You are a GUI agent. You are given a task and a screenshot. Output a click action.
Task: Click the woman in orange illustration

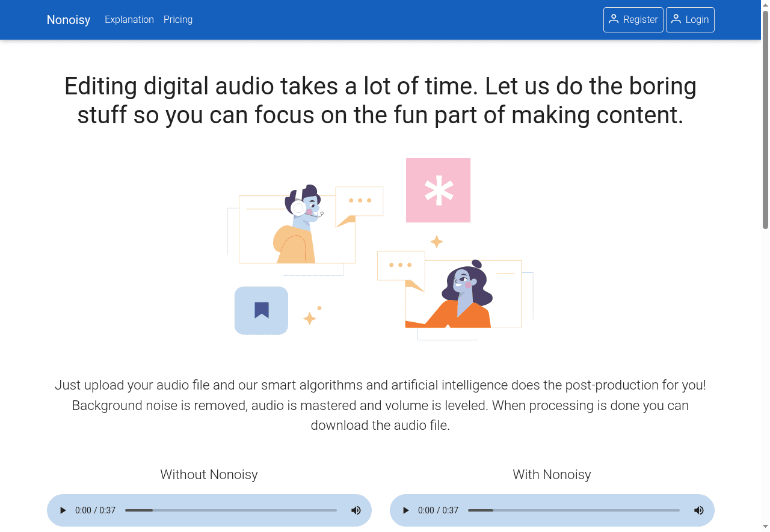(462, 298)
